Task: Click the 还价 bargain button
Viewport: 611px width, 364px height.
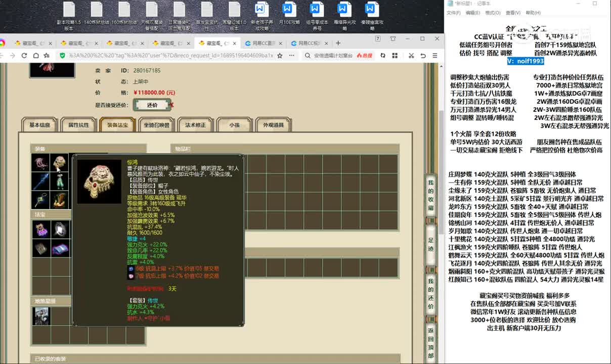Action: coord(152,105)
